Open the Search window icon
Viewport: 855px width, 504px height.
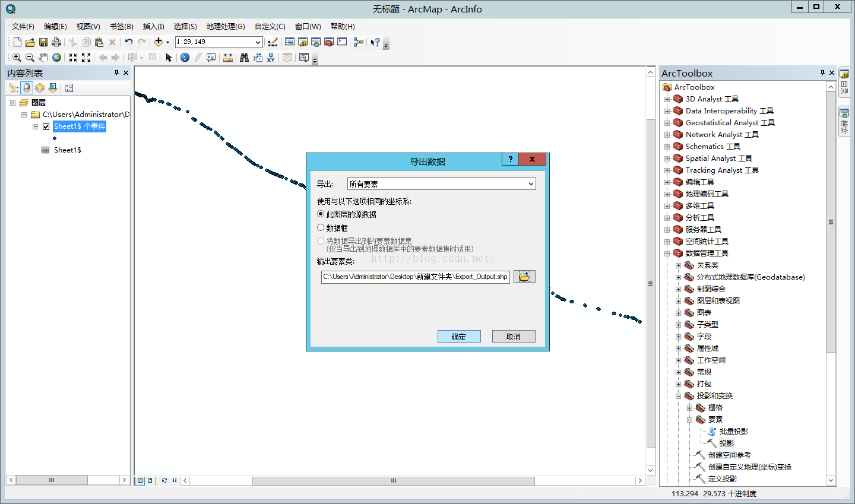click(x=316, y=42)
